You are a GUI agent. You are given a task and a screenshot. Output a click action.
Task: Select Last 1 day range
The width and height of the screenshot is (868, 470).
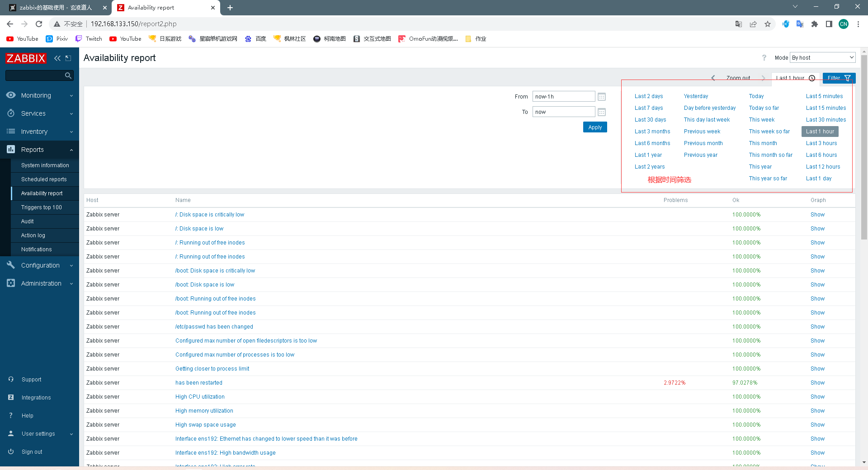pyautogui.click(x=818, y=179)
